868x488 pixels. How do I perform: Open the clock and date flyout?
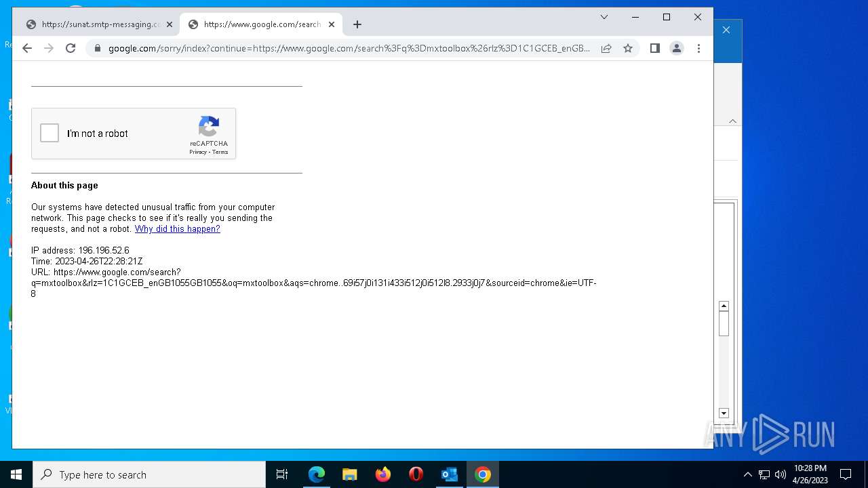point(810,474)
